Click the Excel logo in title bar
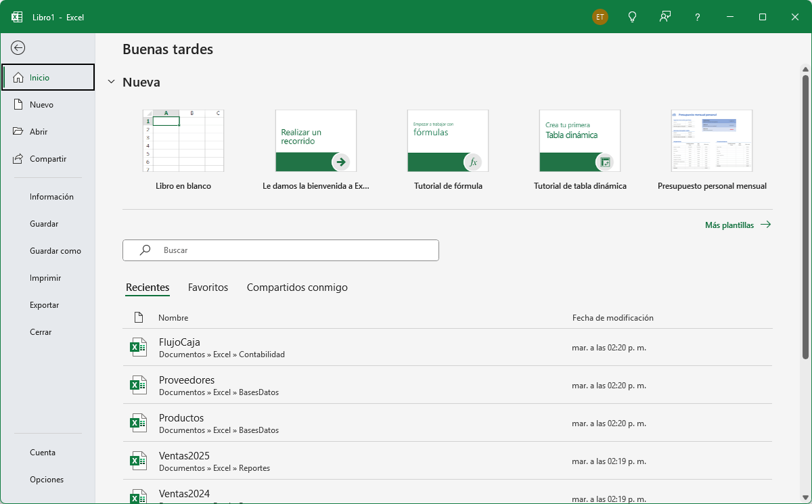 (17, 17)
